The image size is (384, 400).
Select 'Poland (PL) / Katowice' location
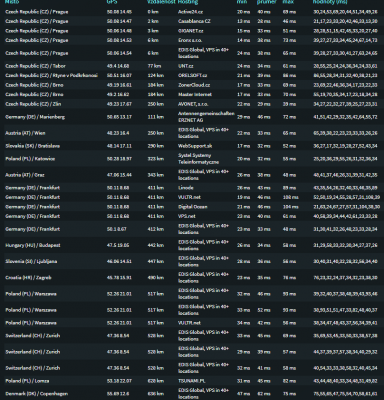click(30, 159)
